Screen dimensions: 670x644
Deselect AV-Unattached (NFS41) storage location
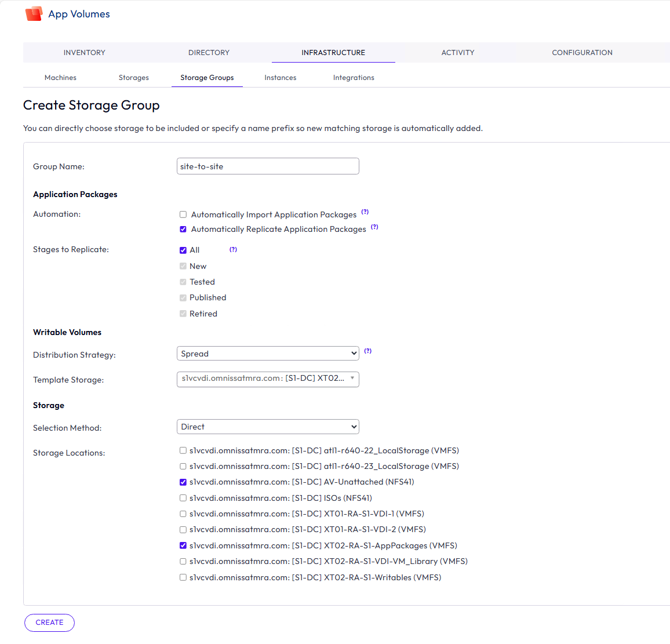point(183,482)
